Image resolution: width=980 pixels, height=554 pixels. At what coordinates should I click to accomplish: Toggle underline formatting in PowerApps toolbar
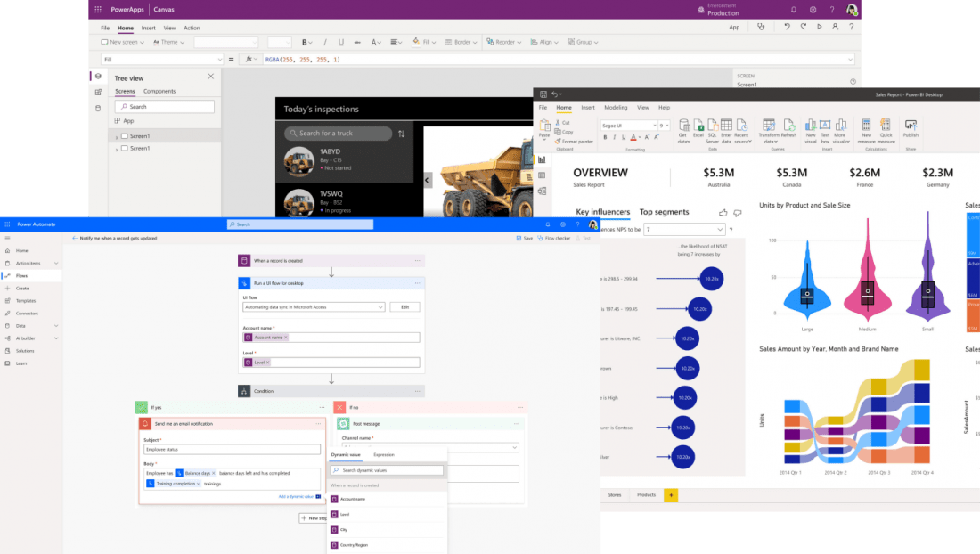tap(340, 42)
